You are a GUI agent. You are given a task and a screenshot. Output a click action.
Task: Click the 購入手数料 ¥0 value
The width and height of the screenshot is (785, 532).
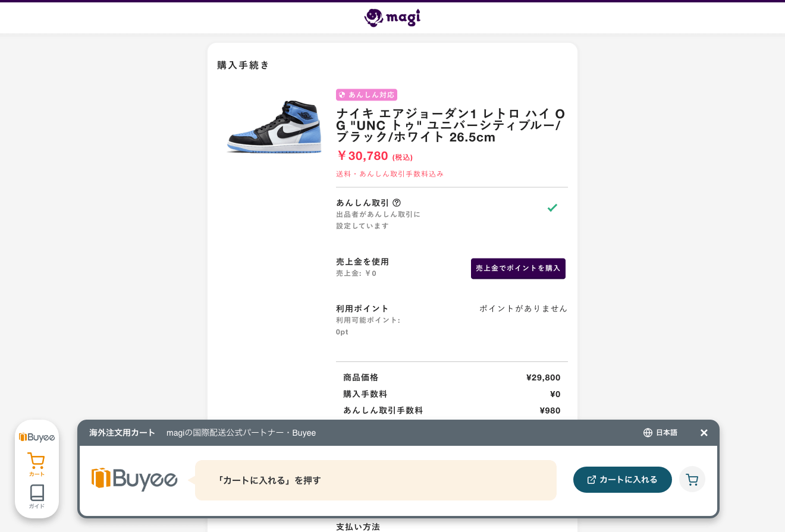point(555,394)
